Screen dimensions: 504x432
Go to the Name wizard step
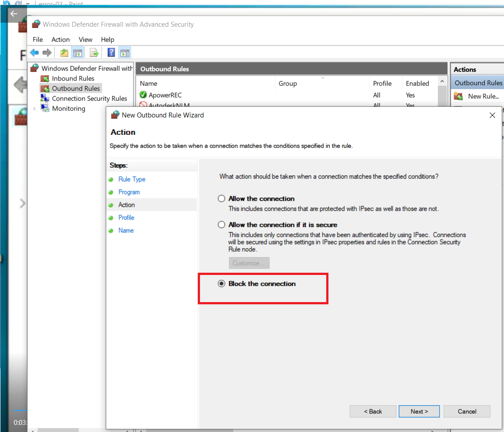126,230
